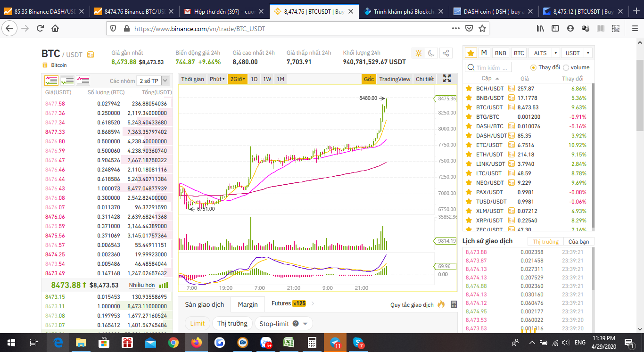Click the flame fee icon
The width and height of the screenshot is (644, 352).
(441, 304)
